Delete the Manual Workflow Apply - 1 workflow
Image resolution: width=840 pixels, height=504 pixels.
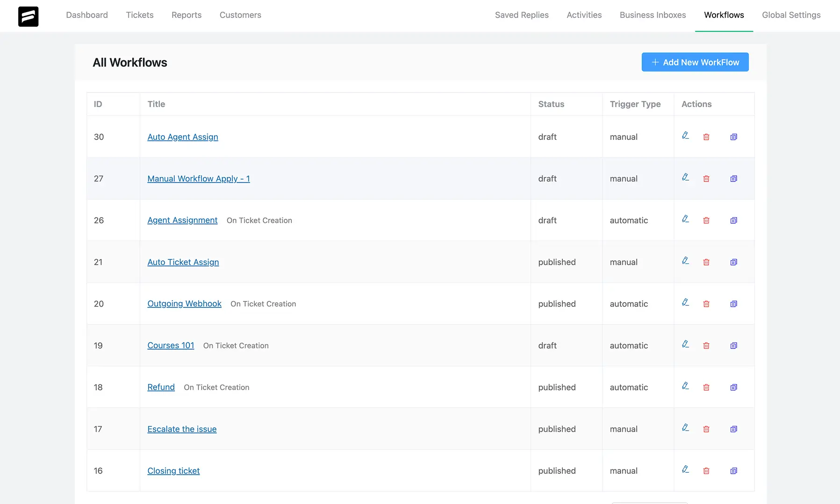[x=706, y=178]
